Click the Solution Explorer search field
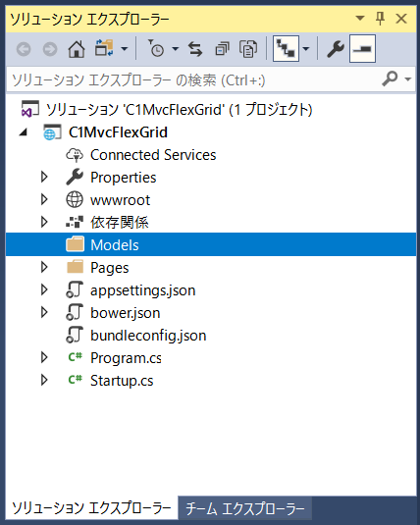This screenshot has width=420, height=525. click(194, 80)
